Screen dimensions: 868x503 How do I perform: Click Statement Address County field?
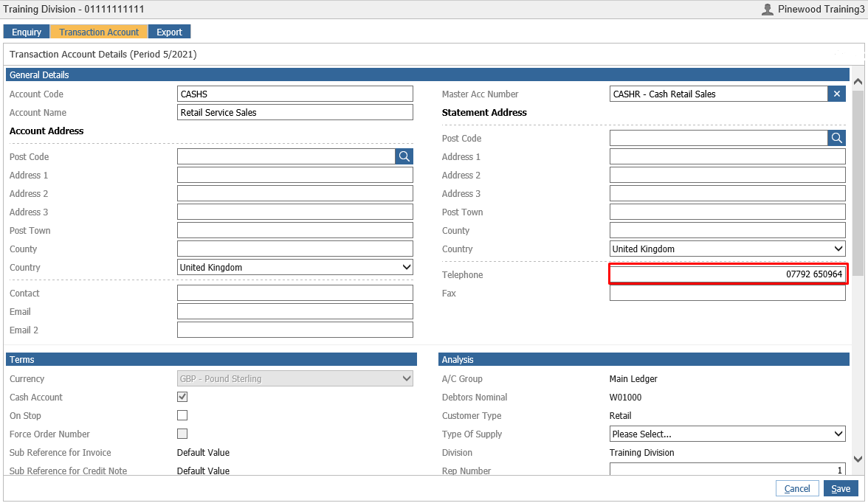(728, 230)
